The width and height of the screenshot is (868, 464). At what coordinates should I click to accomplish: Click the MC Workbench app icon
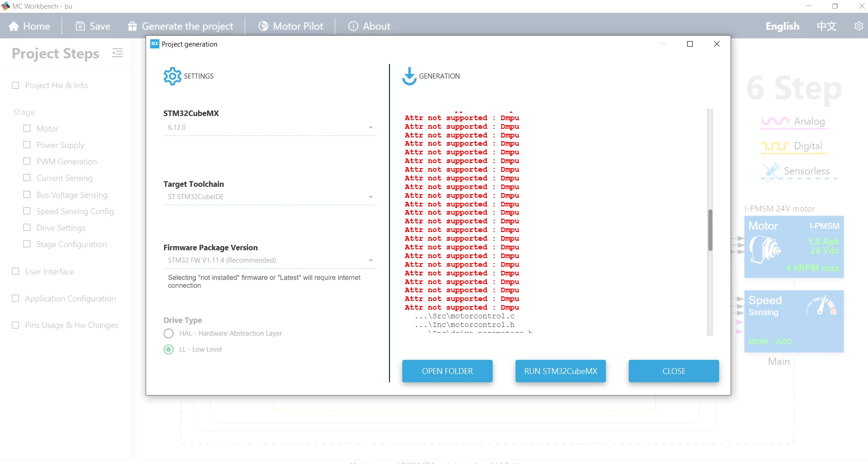pyautogui.click(x=5, y=6)
